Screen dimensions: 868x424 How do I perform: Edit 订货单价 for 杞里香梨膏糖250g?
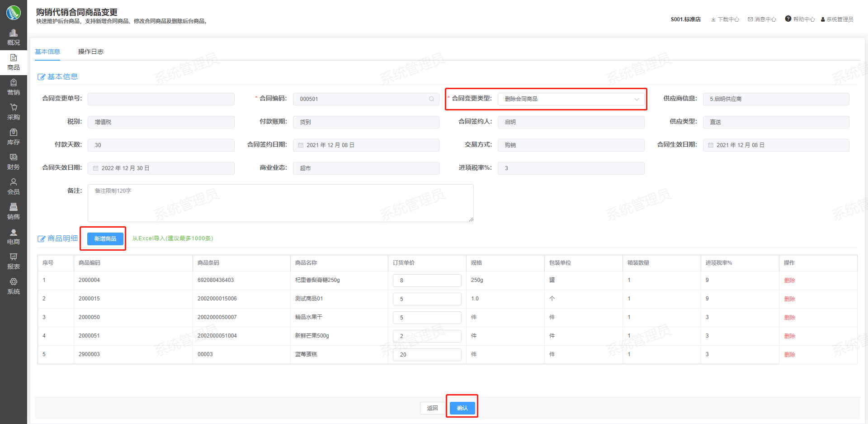click(x=427, y=281)
